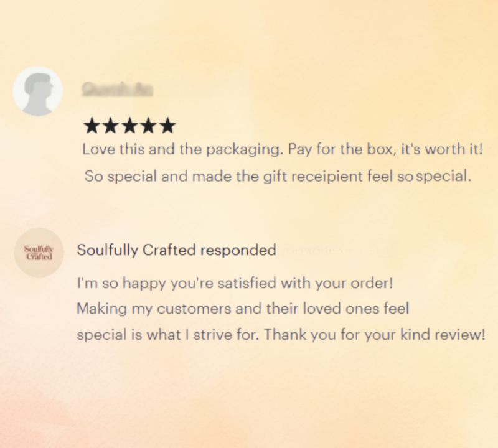
Task: Click "Love this and the packaging." sentence
Action: pos(182,149)
